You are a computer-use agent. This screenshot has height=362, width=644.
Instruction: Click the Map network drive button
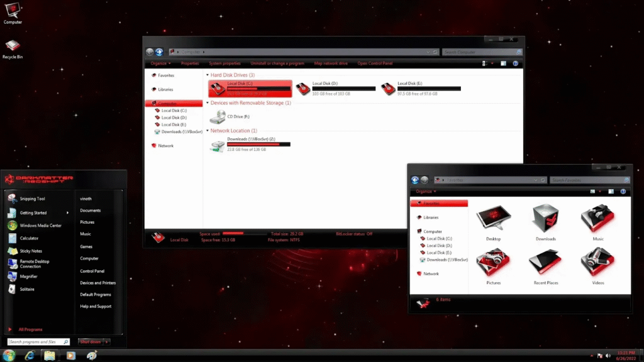(331, 63)
